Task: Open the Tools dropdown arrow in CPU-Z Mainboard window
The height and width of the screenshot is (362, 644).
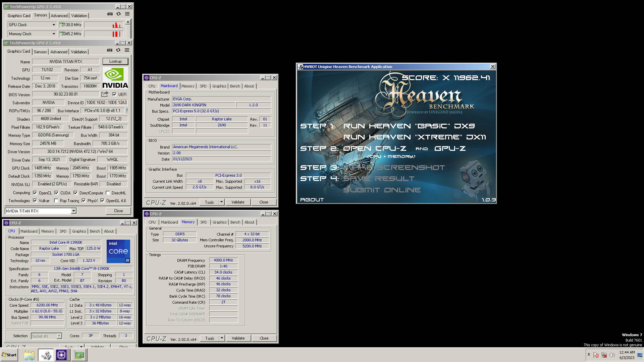Action: point(221,202)
